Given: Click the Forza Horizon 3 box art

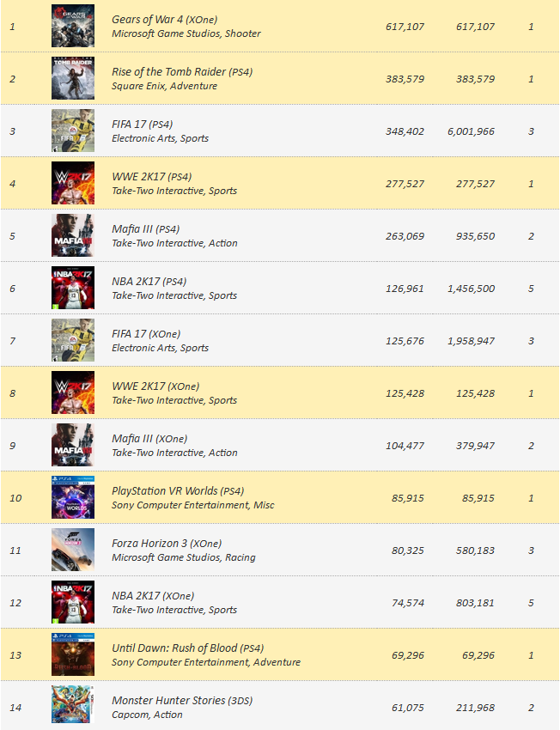Looking at the screenshot, I should pyautogui.click(x=73, y=550).
